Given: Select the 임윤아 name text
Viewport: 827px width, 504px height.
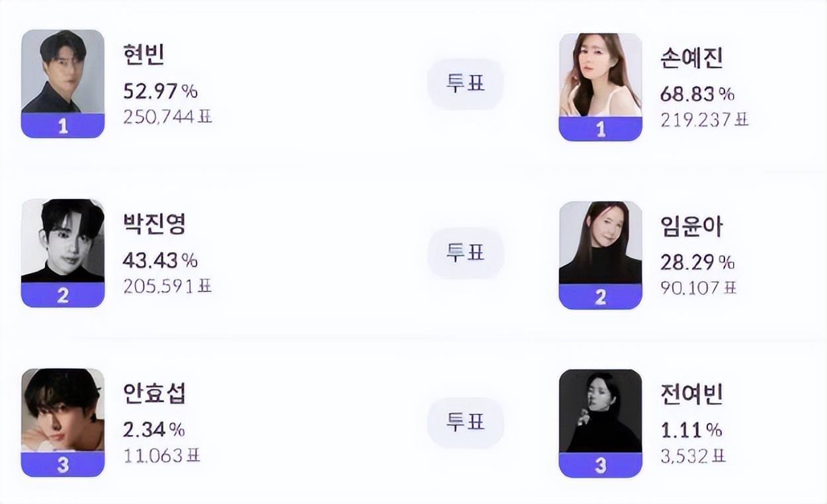Looking at the screenshot, I should click(691, 226).
